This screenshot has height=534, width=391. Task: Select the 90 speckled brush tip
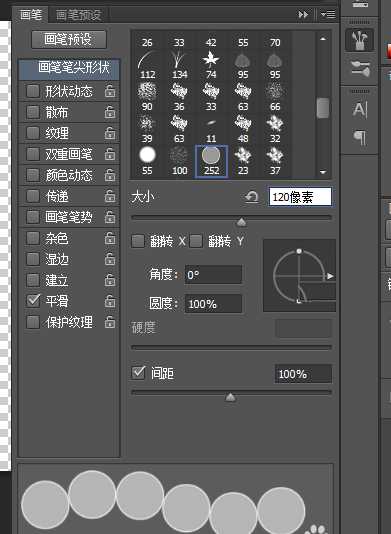(x=147, y=96)
